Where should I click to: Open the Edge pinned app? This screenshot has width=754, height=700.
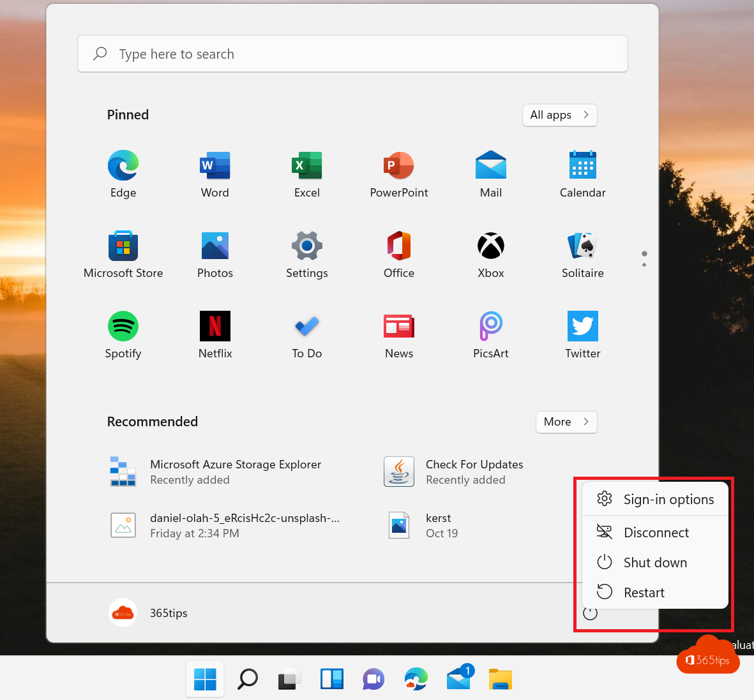click(123, 174)
